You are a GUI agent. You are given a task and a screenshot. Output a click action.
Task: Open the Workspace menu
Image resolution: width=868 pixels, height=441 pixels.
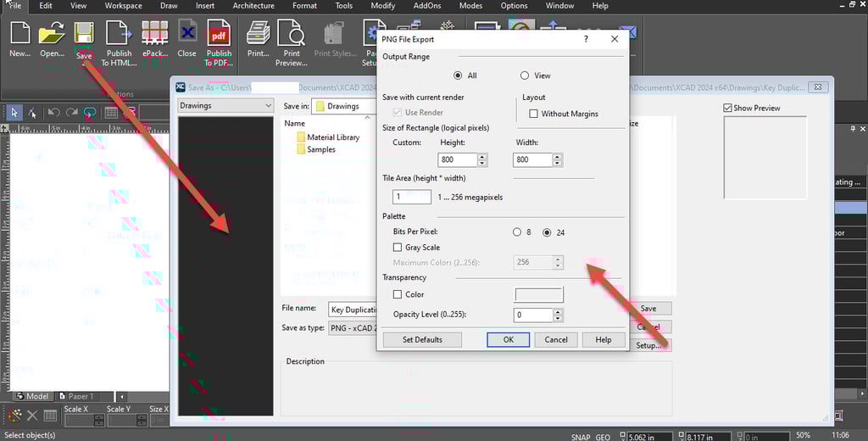[124, 6]
